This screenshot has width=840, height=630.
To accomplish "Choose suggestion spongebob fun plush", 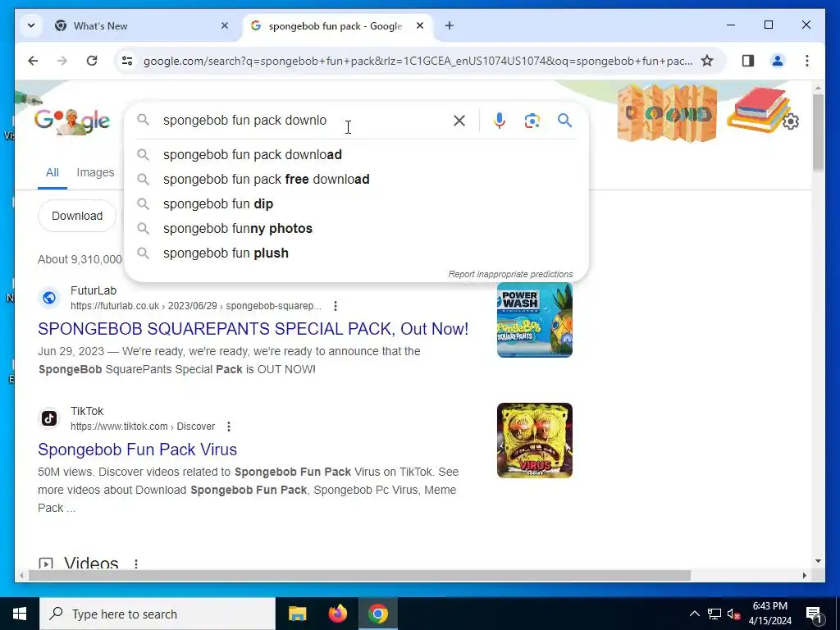I will click(356, 253).
